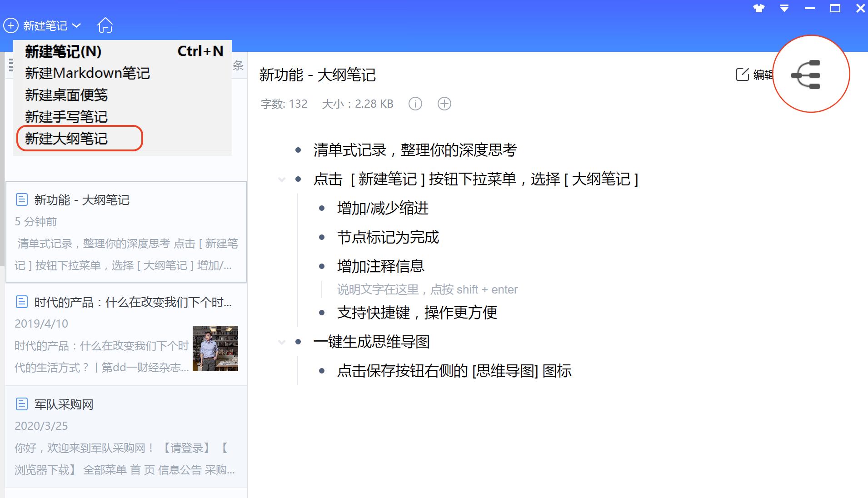Screen dimensions: 868x498
Task: Click the note title 新功能 - 大纲笔记
Action: [x=318, y=75]
